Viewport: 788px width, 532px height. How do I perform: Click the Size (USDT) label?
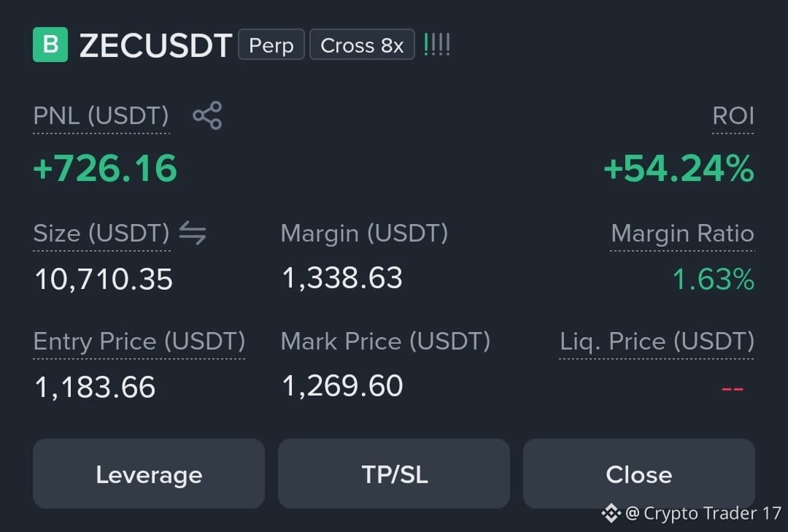(x=101, y=234)
